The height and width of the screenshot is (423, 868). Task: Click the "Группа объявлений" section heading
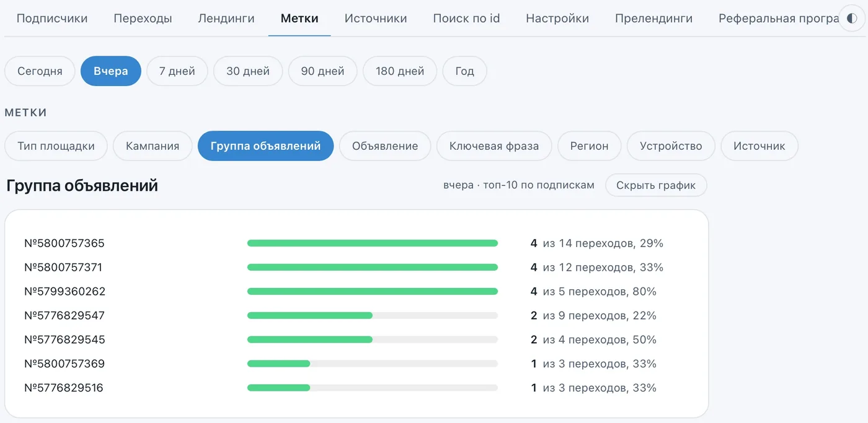click(82, 185)
